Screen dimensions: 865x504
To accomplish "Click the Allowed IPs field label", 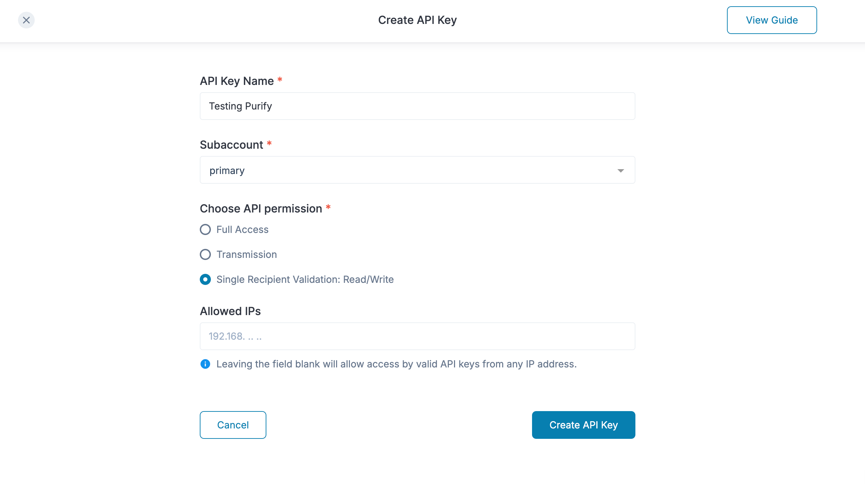I will [x=230, y=311].
